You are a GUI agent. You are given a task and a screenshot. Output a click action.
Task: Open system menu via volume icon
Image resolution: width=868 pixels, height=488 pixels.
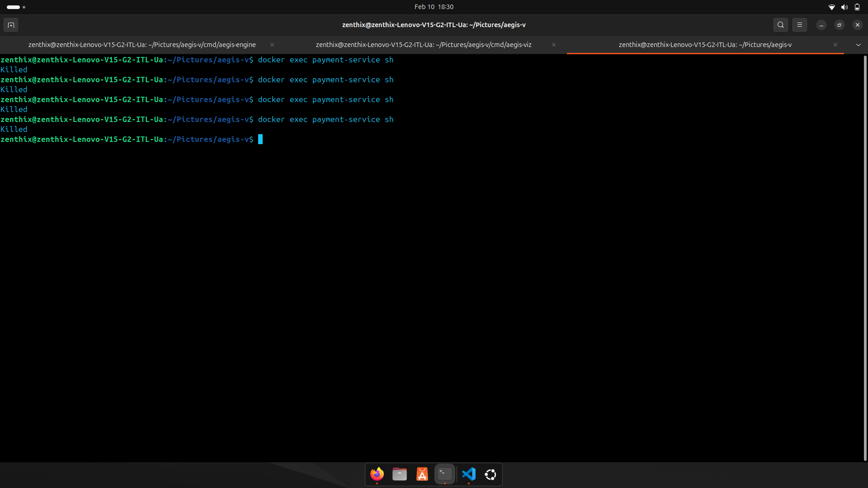(844, 7)
